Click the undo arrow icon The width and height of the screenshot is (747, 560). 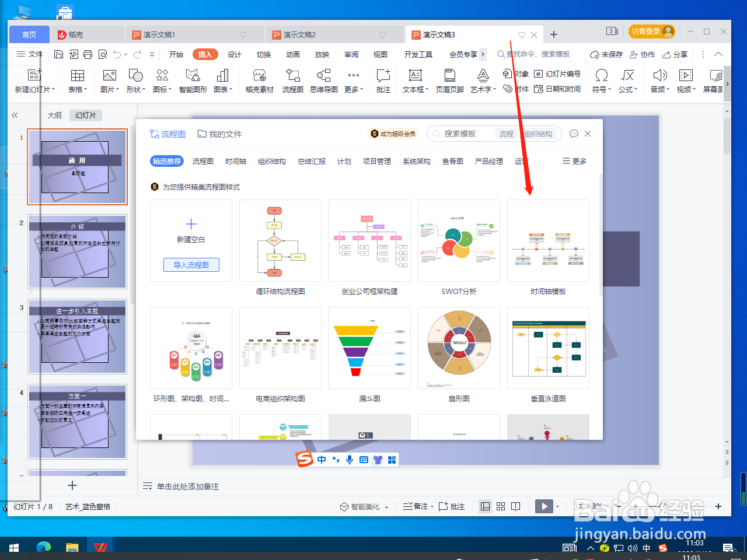(117, 54)
